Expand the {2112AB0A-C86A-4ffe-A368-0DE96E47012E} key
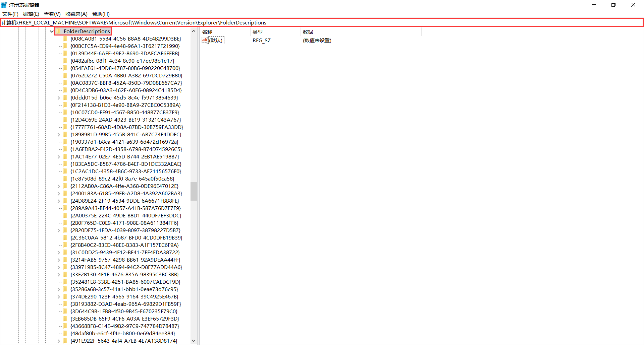The width and height of the screenshot is (644, 345). pos(59,186)
